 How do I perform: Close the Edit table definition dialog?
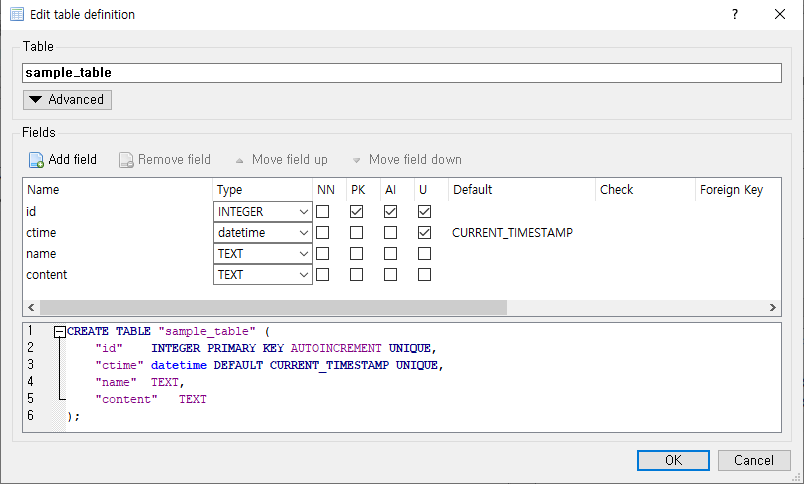pos(780,14)
